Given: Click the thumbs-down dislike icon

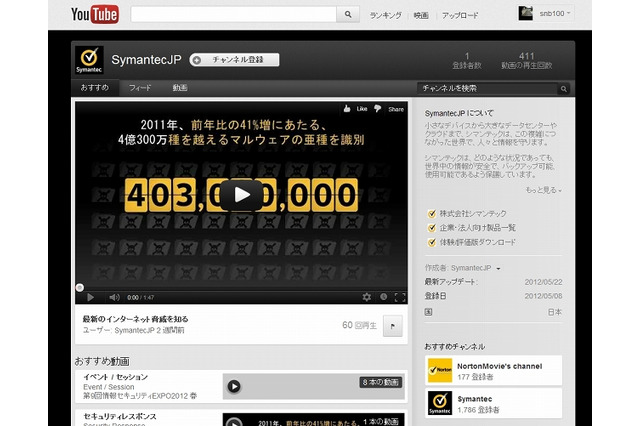Looking at the screenshot, I should 378,109.
